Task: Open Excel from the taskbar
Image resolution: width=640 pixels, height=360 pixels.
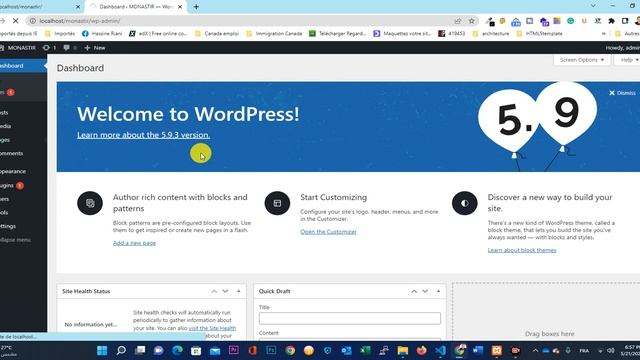Action: [x=365, y=350]
